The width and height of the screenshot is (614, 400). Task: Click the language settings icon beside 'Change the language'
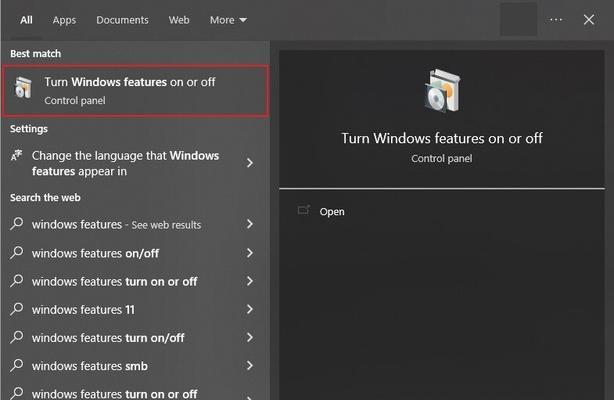[x=16, y=156]
